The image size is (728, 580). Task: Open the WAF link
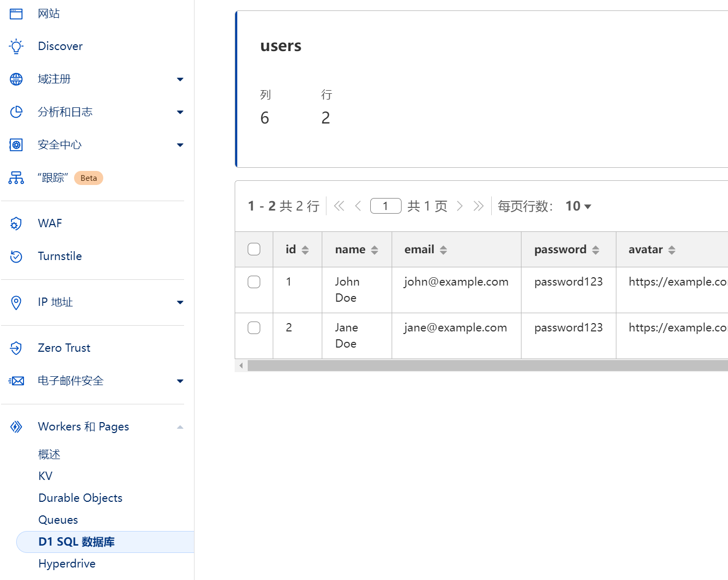(50, 224)
